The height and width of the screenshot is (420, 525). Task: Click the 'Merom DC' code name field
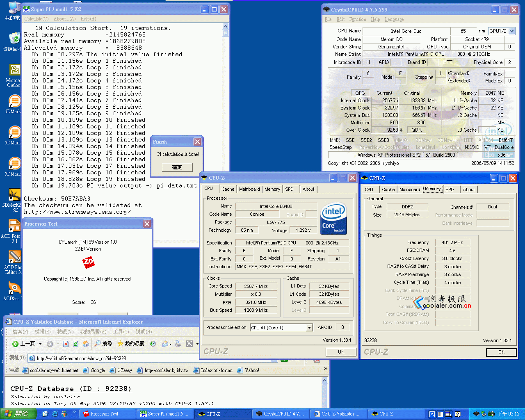[392, 39]
